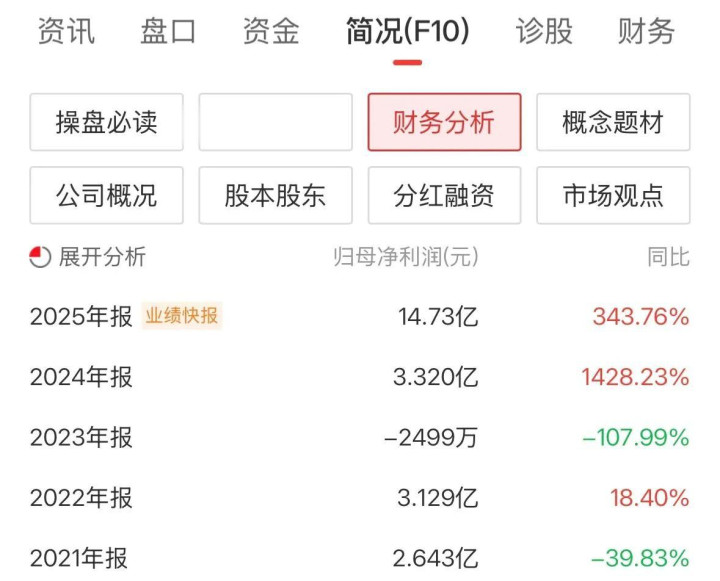
Task: Switch to the 资讯 tab
Action: click(66, 32)
